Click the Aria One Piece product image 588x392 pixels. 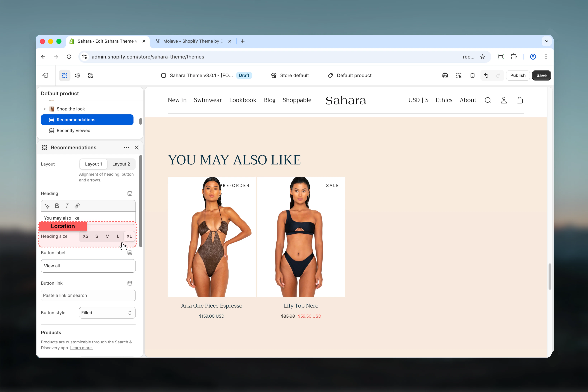tap(212, 237)
